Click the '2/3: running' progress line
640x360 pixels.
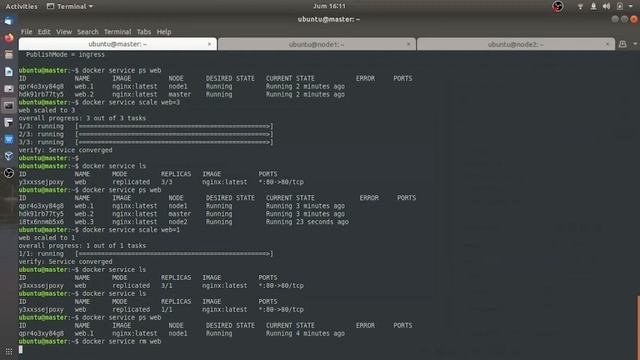click(x=146, y=134)
